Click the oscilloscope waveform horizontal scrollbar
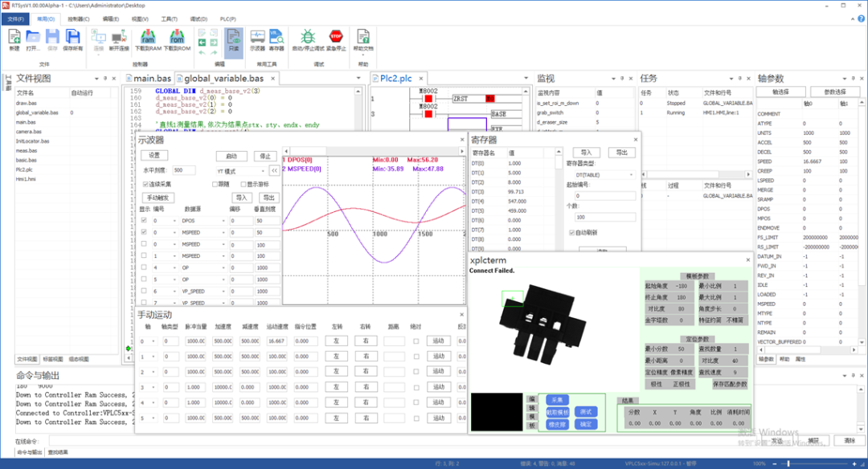The width and height of the screenshot is (868, 469). coord(375,151)
